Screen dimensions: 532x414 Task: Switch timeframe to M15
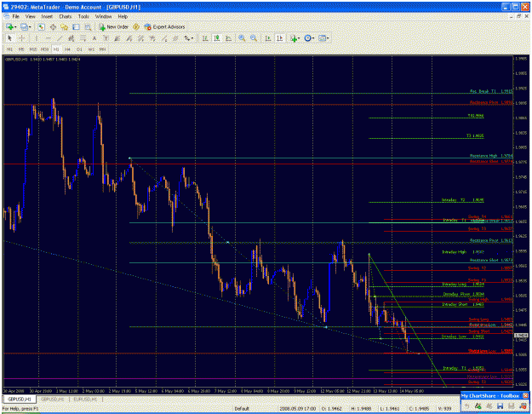[x=33, y=49]
